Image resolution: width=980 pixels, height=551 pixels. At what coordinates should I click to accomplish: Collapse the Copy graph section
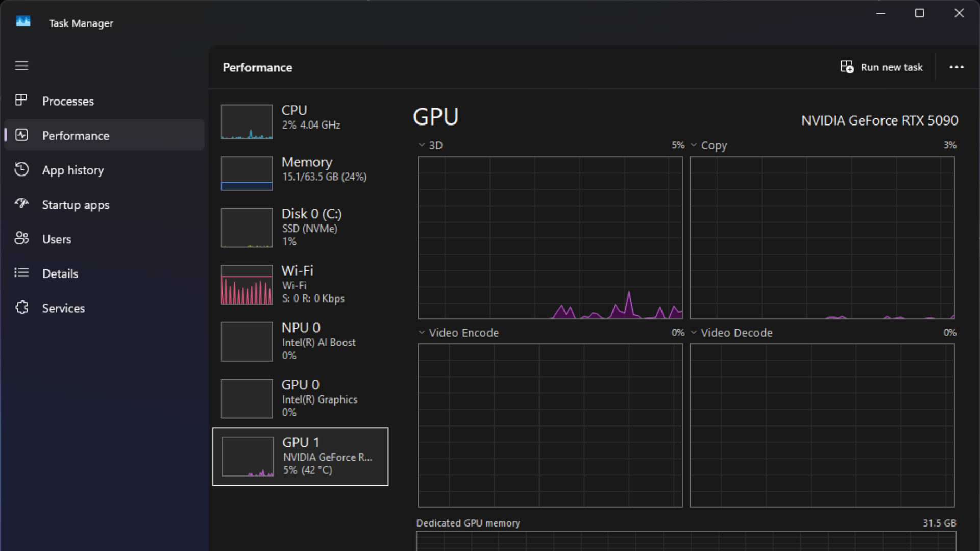click(x=693, y=145)
